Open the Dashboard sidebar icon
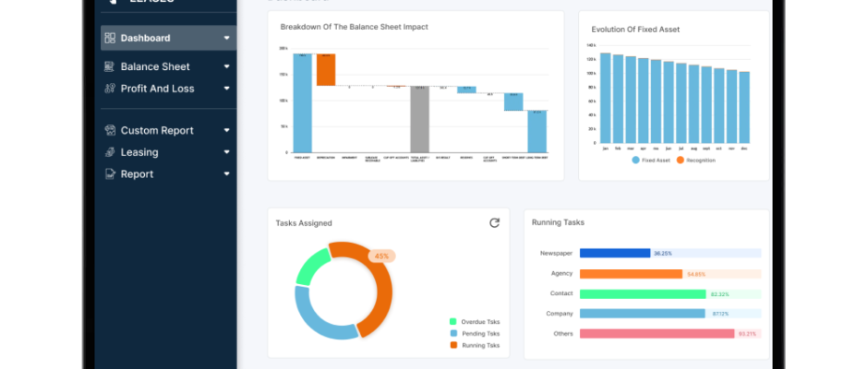The width and height of the screenshot is (868, 369). tap(110, 38)
